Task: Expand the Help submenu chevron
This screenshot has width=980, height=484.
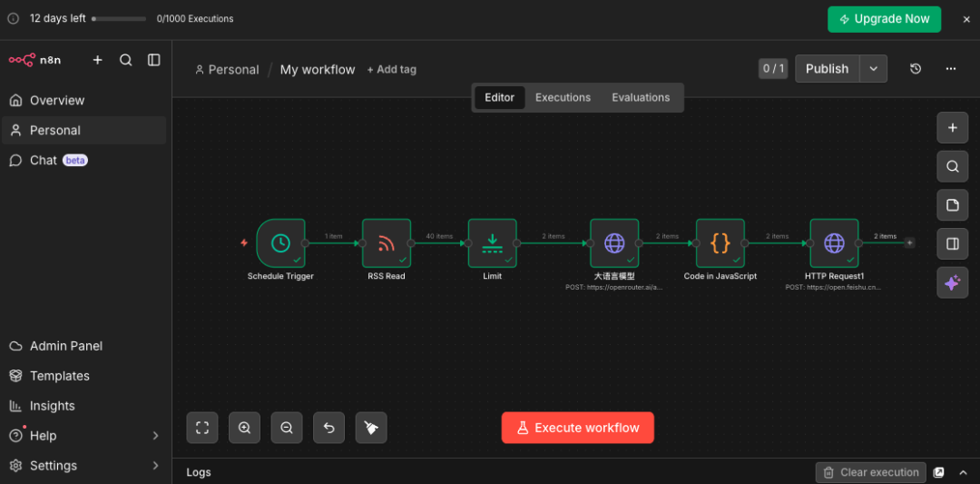Action: point(156,436)
